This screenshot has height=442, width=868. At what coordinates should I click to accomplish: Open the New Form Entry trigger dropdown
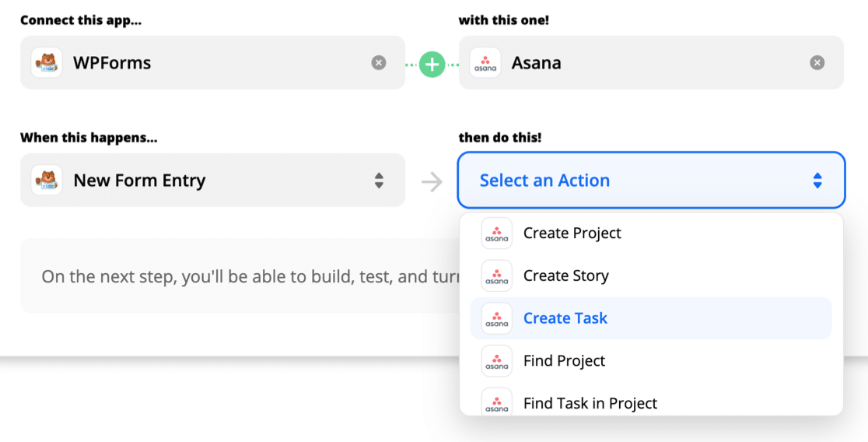tap(212, 180)
